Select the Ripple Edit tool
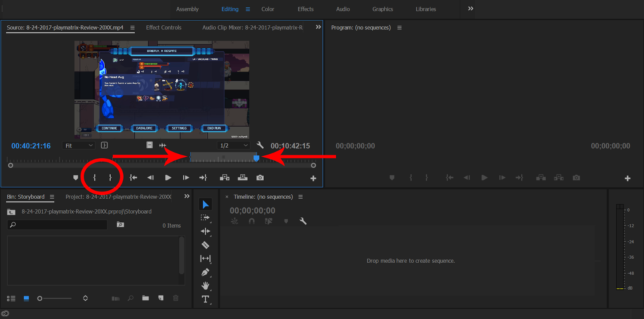This screenshot has height=319, width=644. [205, 231]
